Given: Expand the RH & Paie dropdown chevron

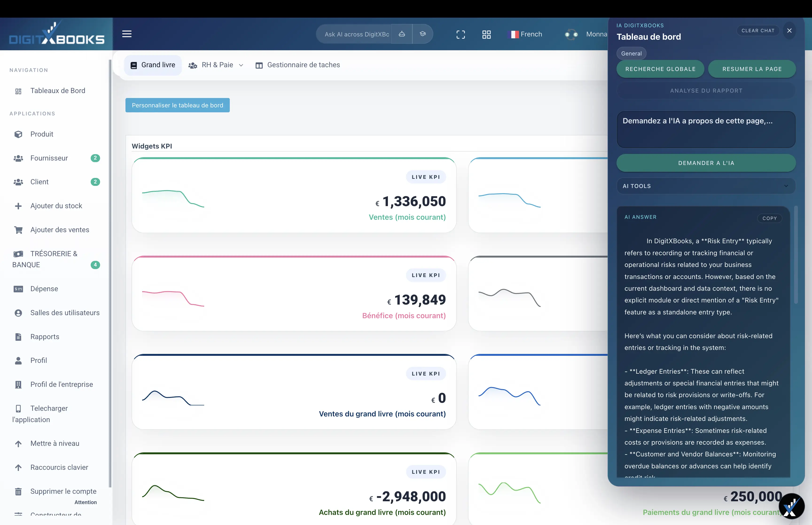Looking at the screenshot, I should 241,65.
